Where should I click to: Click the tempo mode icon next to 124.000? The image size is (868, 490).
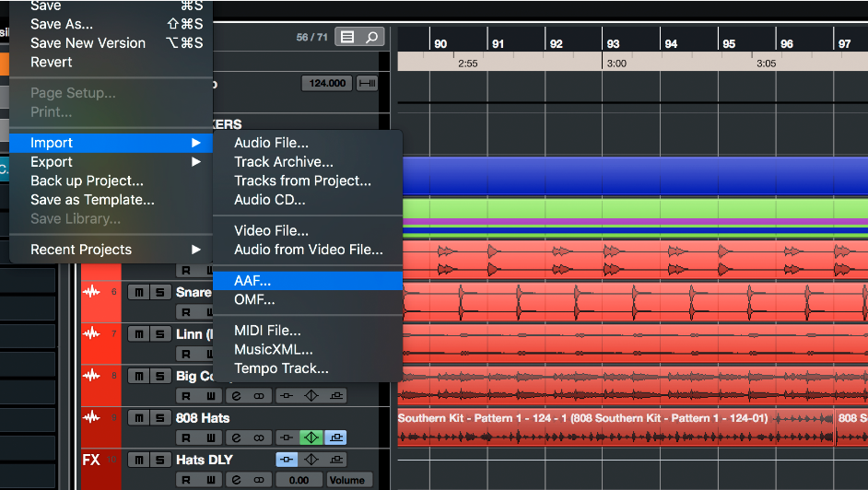(x=367, y=83)
